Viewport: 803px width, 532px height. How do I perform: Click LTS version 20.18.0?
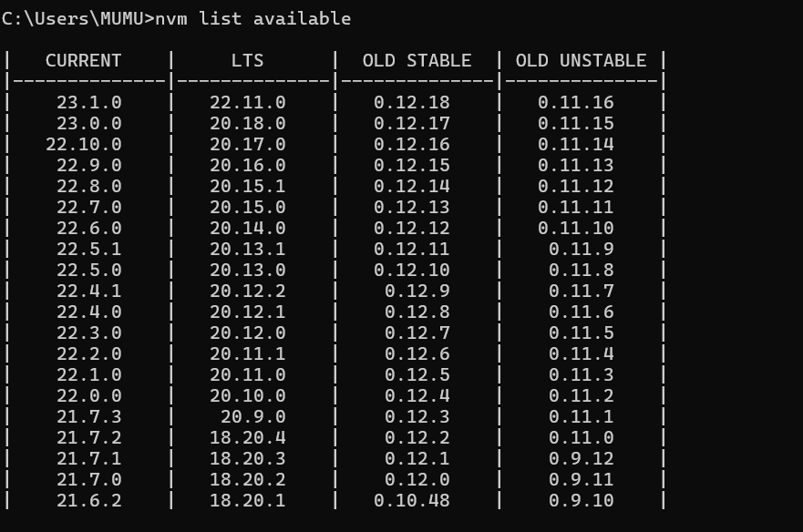[247, 123]
